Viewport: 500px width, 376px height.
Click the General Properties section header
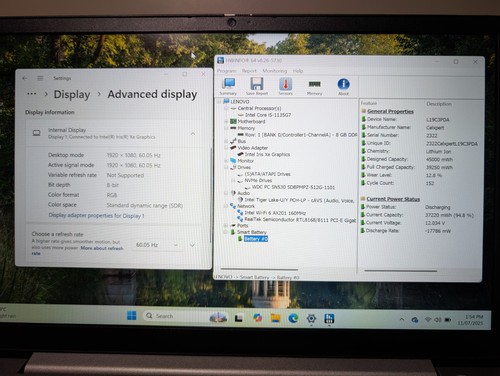coord(390,111)
